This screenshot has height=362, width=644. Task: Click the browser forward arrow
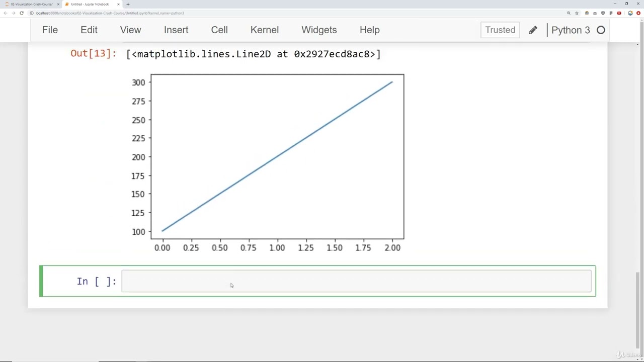pos(13,13)
